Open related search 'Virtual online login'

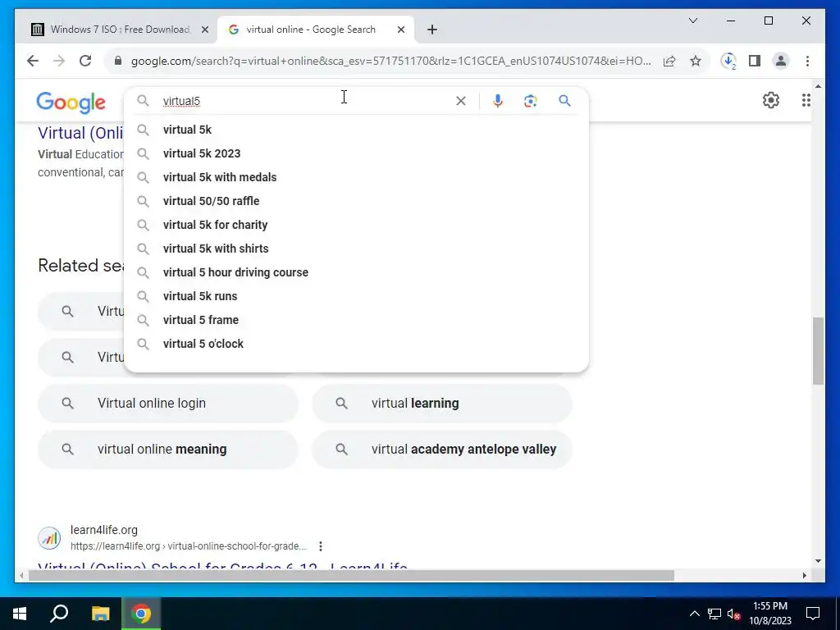167,404
